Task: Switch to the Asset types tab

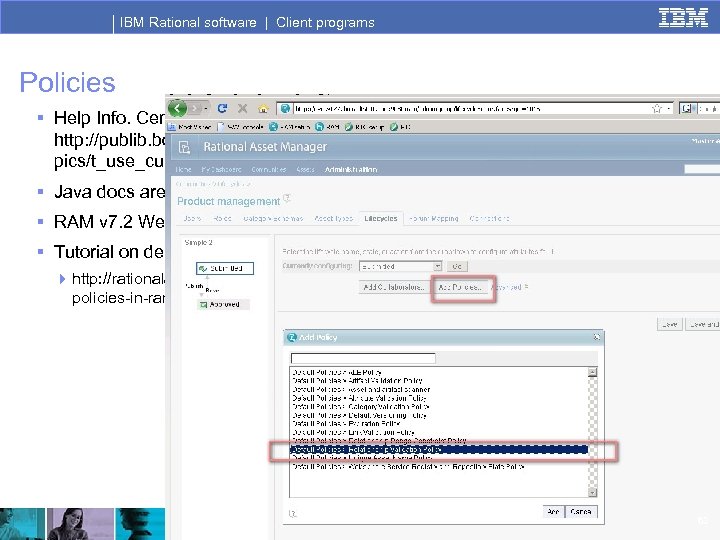Action: tap(333, 219)
